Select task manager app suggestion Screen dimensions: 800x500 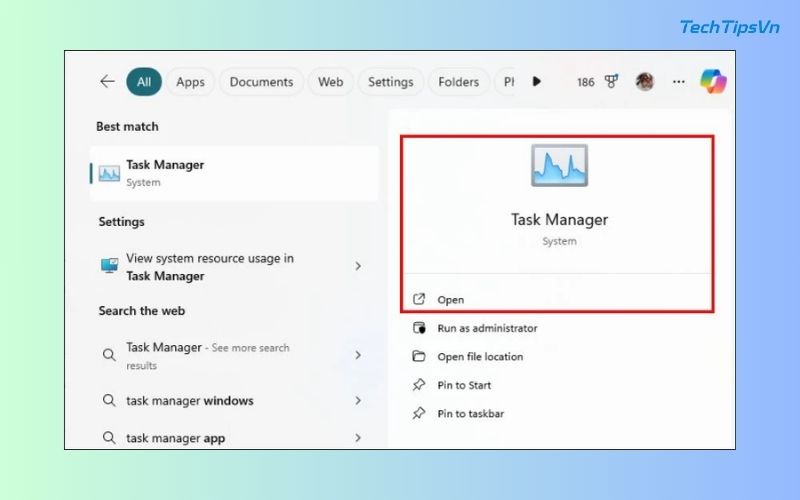[234, 437]
